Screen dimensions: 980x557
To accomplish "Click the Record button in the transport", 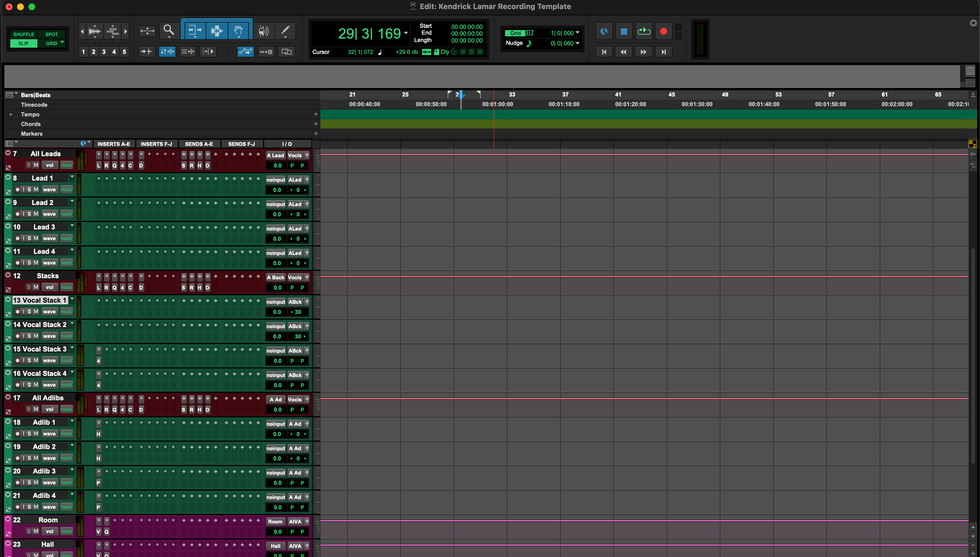I will [664, 31].
